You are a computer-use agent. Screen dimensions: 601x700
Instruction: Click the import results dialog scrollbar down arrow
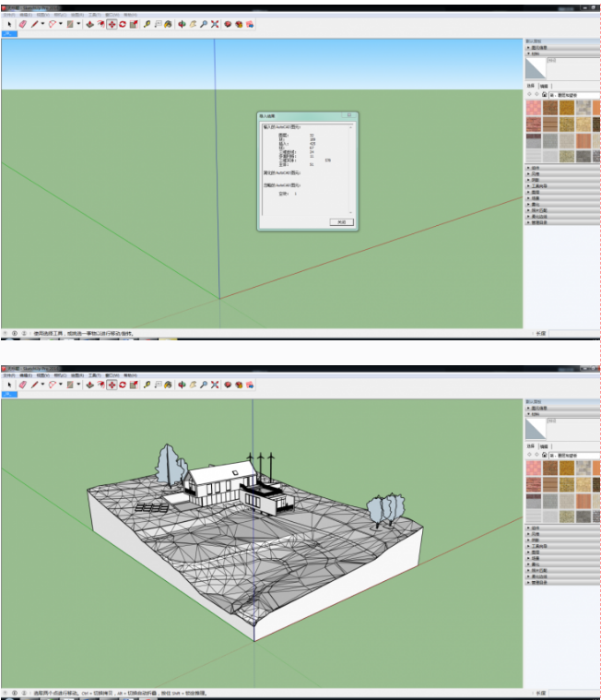pyautogui.click(x=350, y=212)
